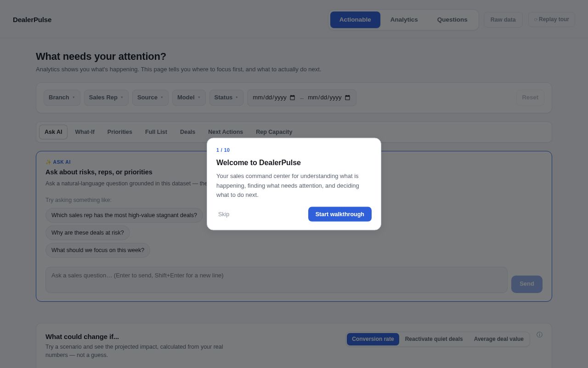Image resolution: width=588 pixels, height=368 pixels.
Task: Open the start date calendar picker icon
Action: pyautogui.click(x=293, y=98)
